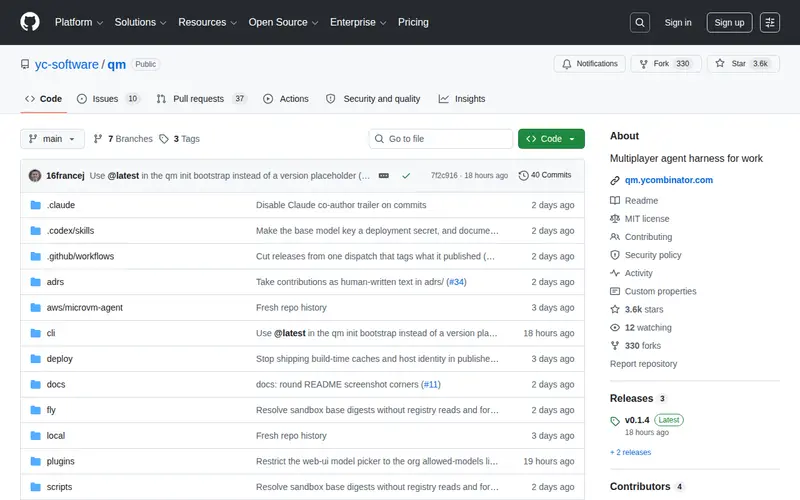
Task: Expand the Solutions menu
Action: click(140, 22)
